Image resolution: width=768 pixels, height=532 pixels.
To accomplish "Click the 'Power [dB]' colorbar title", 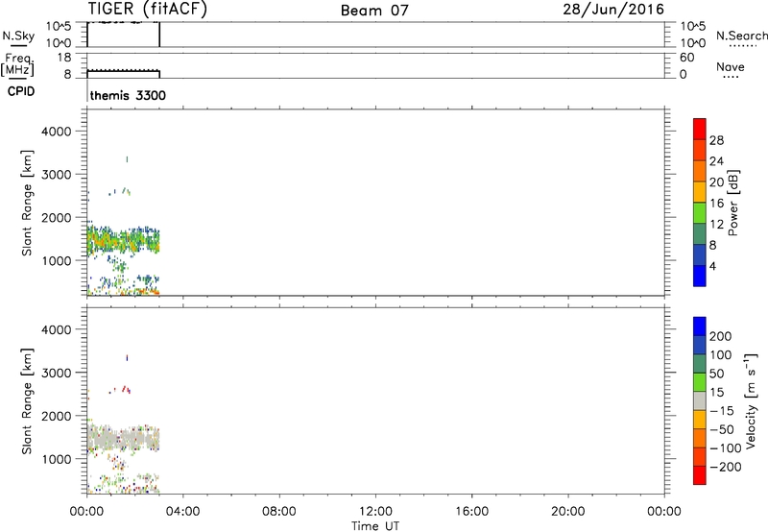I will pyautogui.click(x=733, y=203).
